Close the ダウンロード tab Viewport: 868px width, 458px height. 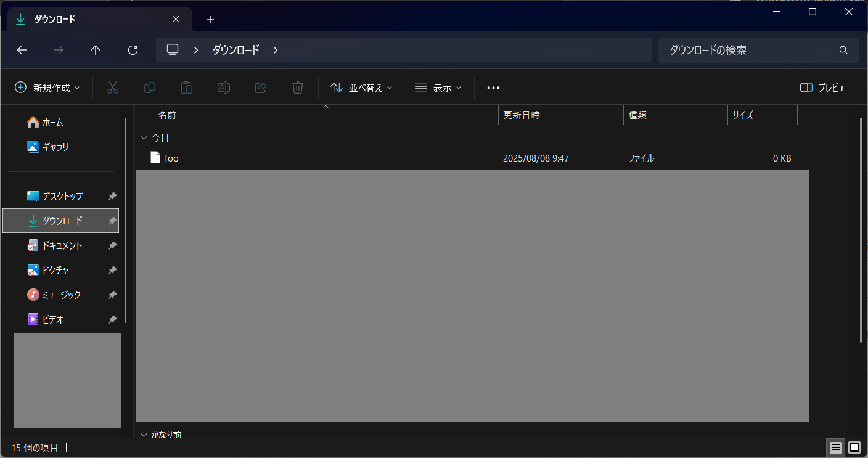pyautogui.click(x=176, y=19)
